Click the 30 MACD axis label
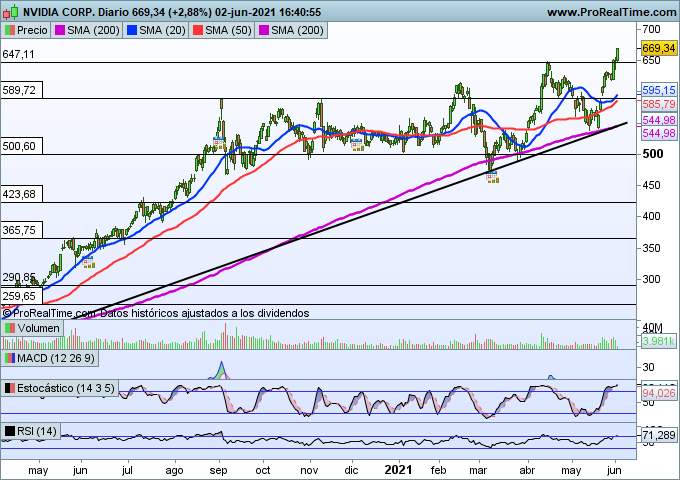The image size is (680, 480). tap(648, 367)
